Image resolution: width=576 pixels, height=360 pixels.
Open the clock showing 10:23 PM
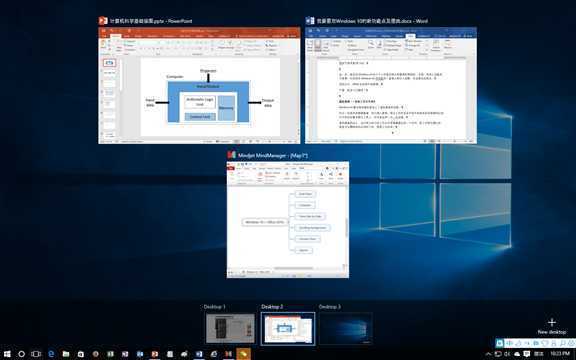click(x=560, y=354)
